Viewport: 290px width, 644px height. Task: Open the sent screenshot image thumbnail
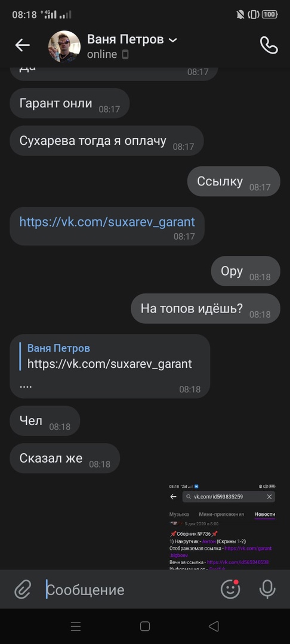point(223,526)
